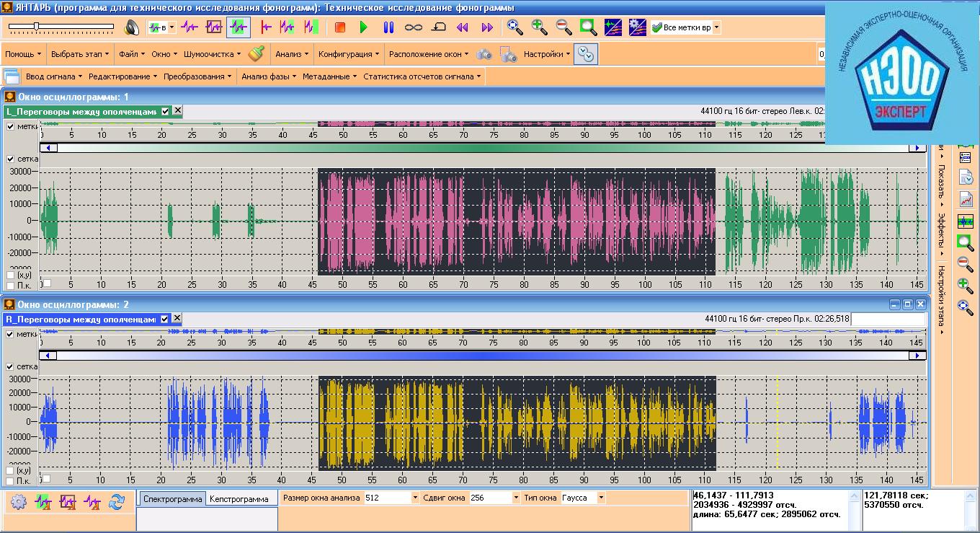Click the noise-cleaning brush icon

[x=256, y=54]
